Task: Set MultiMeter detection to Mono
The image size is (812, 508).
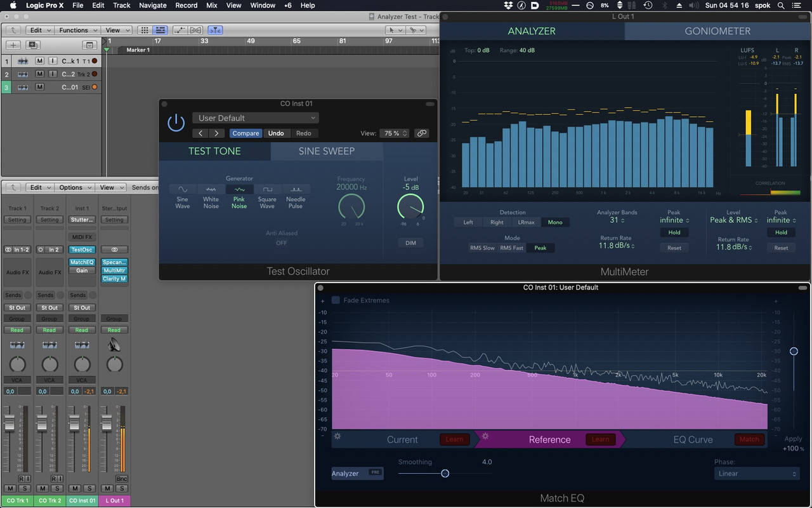Action: (555, 222)
